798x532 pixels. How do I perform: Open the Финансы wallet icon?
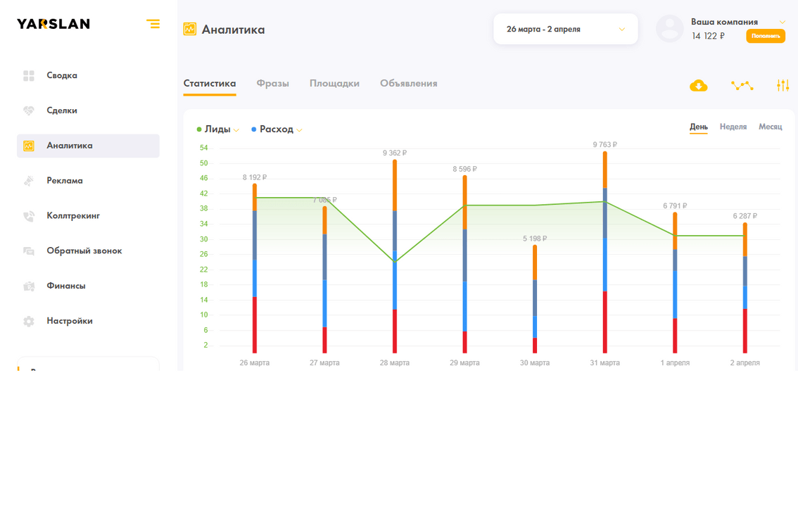[29, 286]
